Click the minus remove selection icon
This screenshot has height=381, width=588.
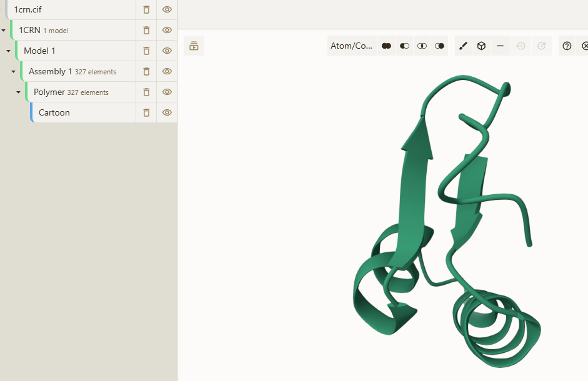500,46
